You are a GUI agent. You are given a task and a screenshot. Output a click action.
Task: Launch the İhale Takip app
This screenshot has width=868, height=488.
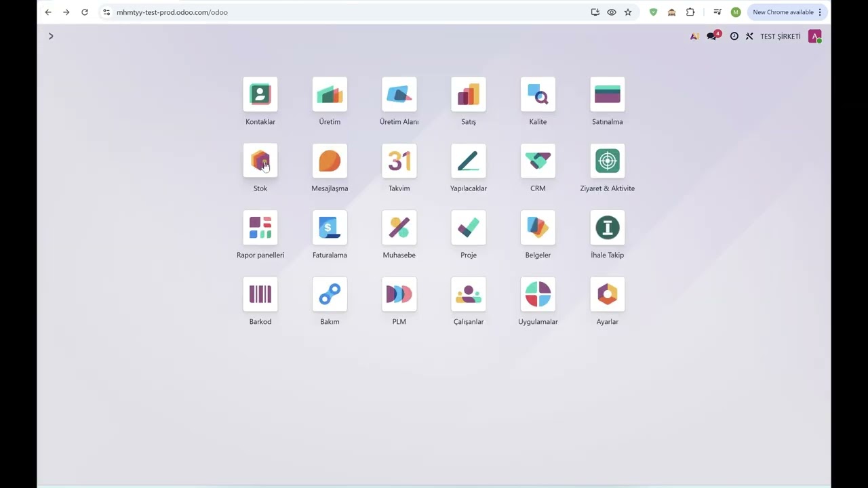click(x=608, y=228)
